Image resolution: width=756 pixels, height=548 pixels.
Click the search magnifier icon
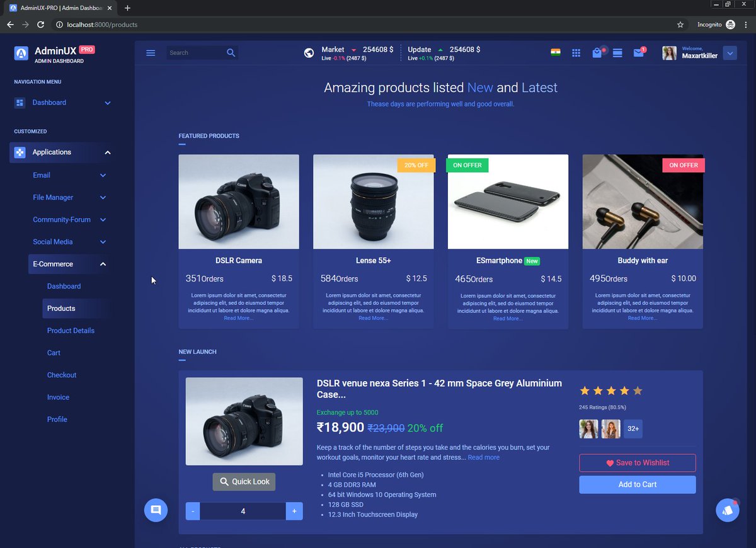[x=231, y=53]
